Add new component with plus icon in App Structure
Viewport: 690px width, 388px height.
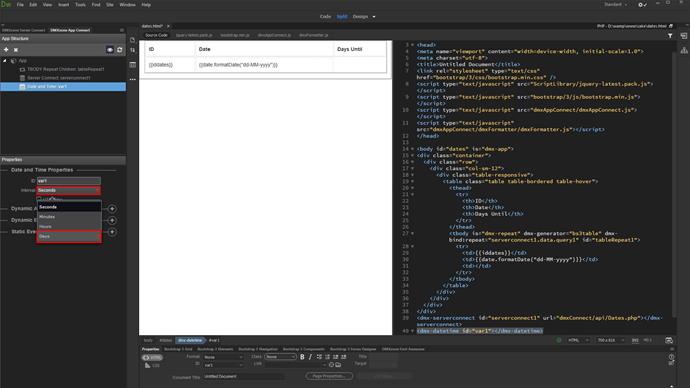coord(6,50)
